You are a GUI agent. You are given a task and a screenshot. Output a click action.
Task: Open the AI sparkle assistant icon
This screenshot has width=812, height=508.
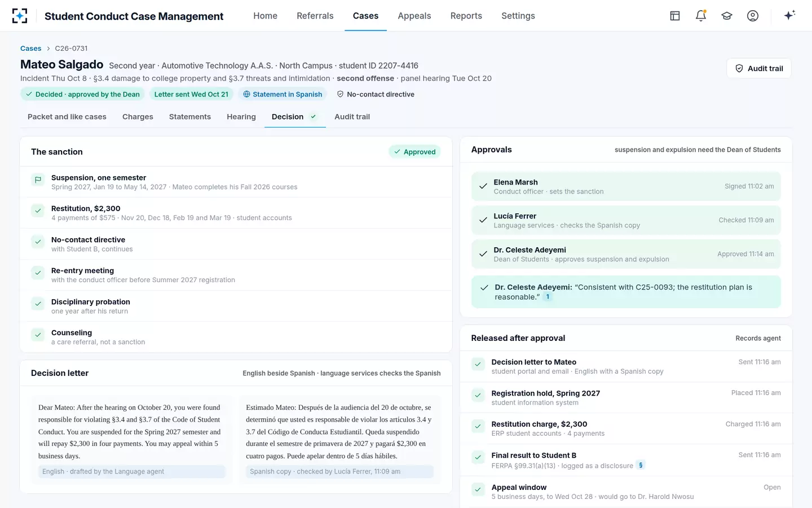(x=789, y=15)
